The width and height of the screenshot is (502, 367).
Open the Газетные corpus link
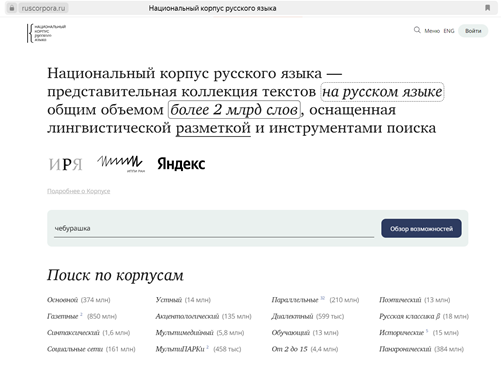(62, 316)
